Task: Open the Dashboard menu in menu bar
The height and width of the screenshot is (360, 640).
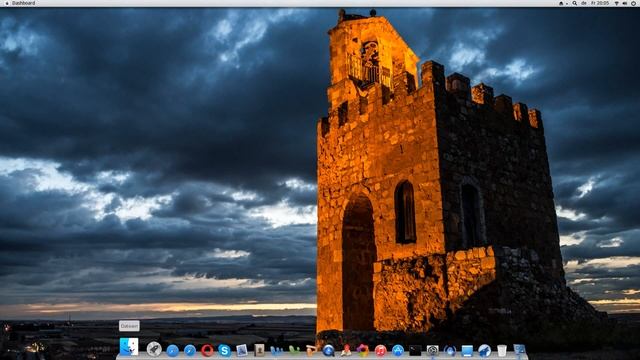Action: tap(23, 3)
